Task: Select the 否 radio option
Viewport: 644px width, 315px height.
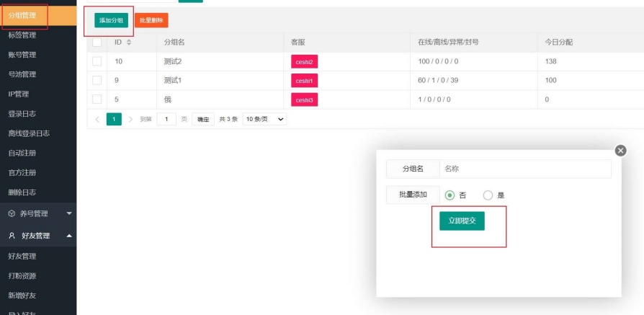Action: click(450, 195)
